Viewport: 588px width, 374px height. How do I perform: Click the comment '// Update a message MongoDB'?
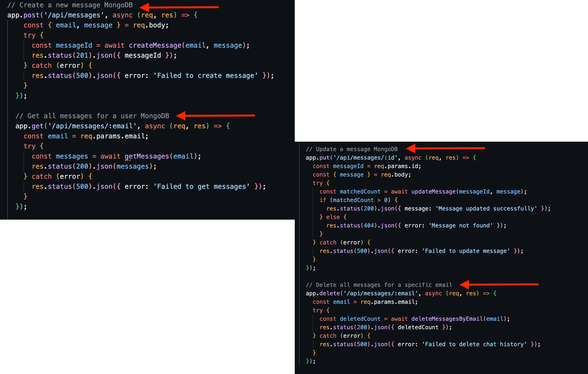tap(352, 149)
